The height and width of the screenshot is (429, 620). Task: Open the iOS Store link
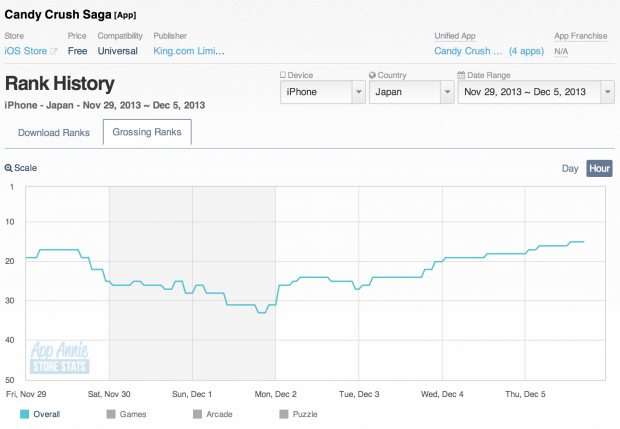tap(26, 51)
